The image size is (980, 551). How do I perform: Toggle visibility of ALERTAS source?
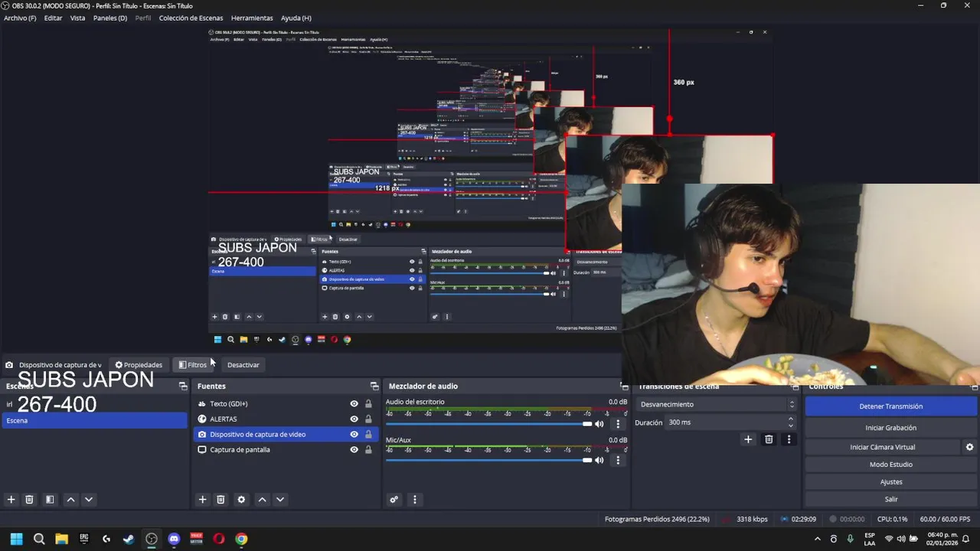pos(354,419)
